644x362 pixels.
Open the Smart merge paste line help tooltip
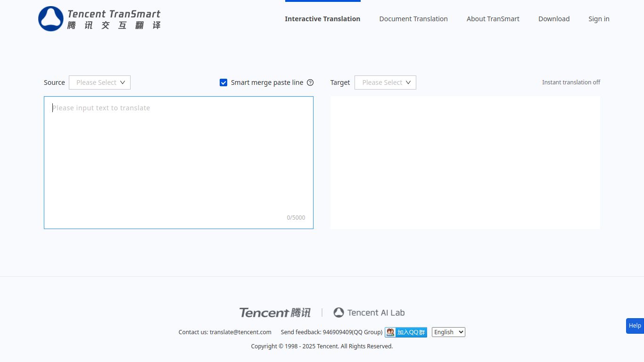click(310, 82)
